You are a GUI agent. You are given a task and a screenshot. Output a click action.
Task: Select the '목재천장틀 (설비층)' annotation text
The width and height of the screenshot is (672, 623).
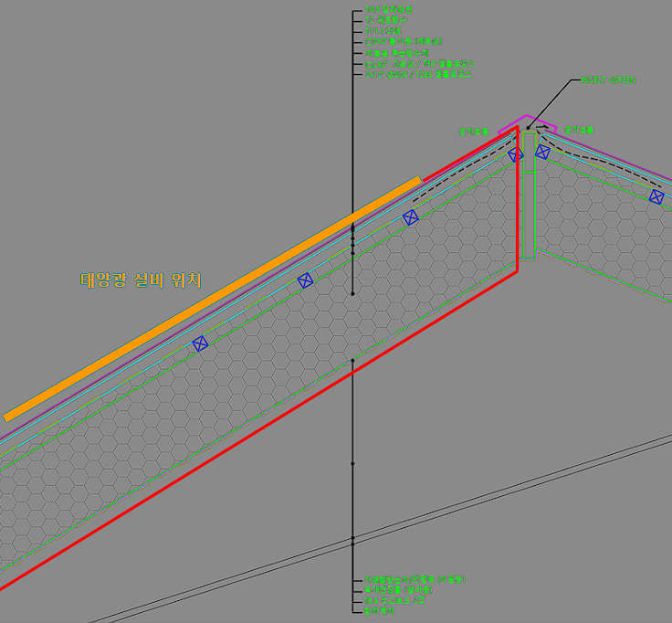tap(399, 590)
